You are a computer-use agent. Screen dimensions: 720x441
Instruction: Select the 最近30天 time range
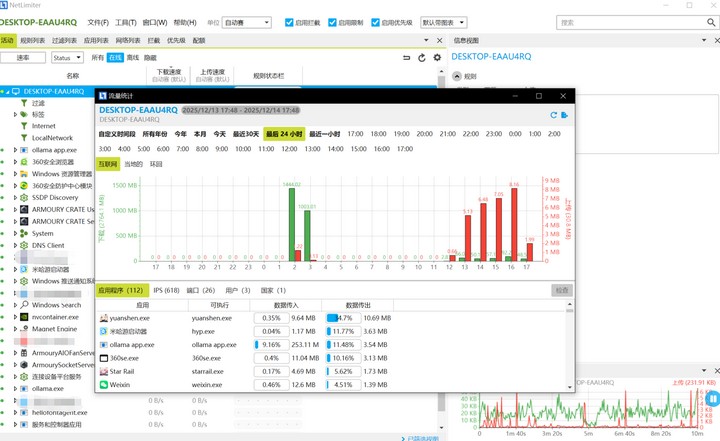pyautogui.click(x=245, y=133)
